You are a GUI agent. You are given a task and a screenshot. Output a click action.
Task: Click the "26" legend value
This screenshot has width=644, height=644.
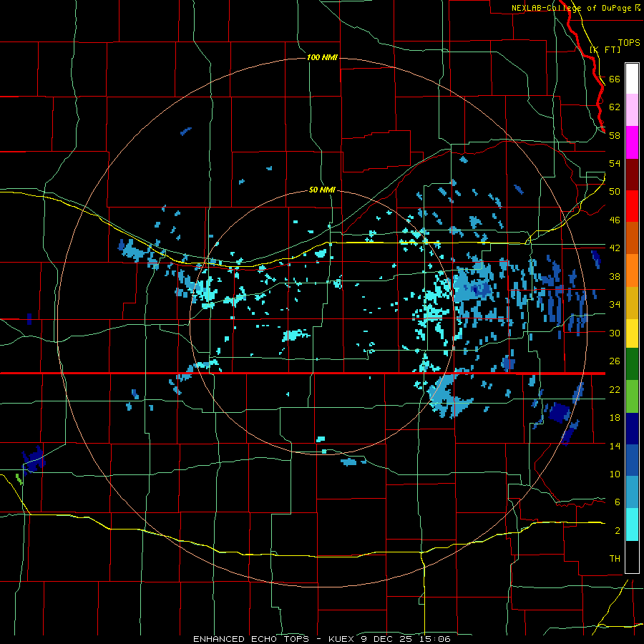tap(615, 361)
